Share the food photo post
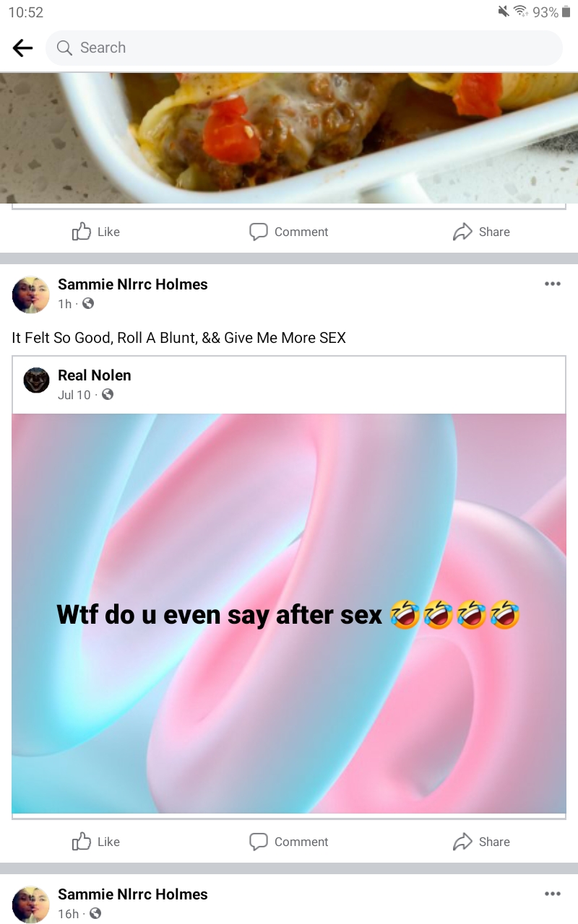Image resolution: width=578 pixels, height=924 pixels. 481,232
